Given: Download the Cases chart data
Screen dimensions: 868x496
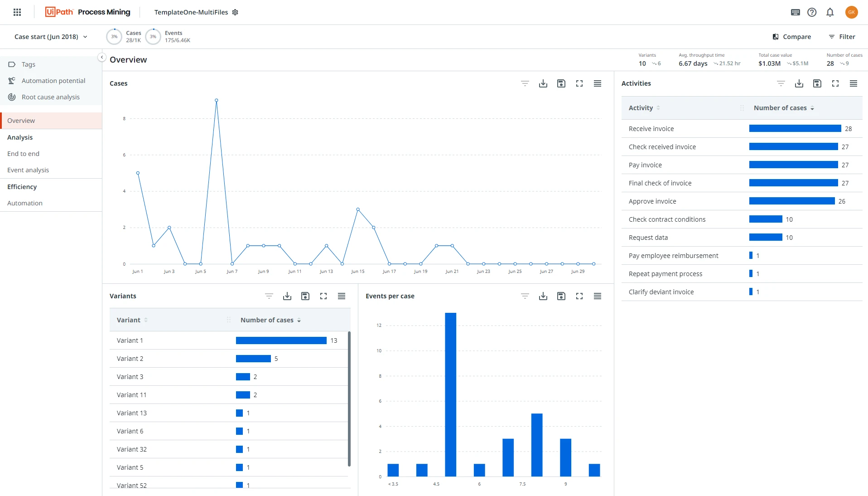Looking at the screenshot, I should click(x=543, y=83).
